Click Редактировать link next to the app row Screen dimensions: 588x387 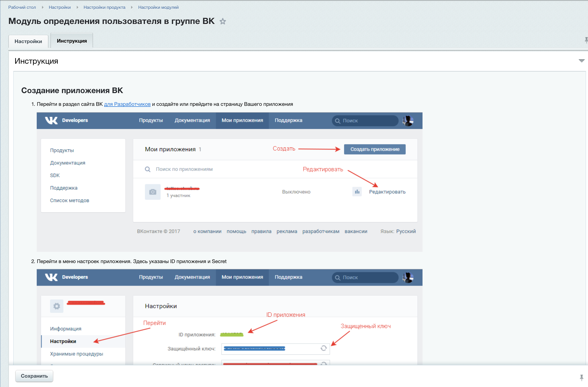(x=387, y=192)
